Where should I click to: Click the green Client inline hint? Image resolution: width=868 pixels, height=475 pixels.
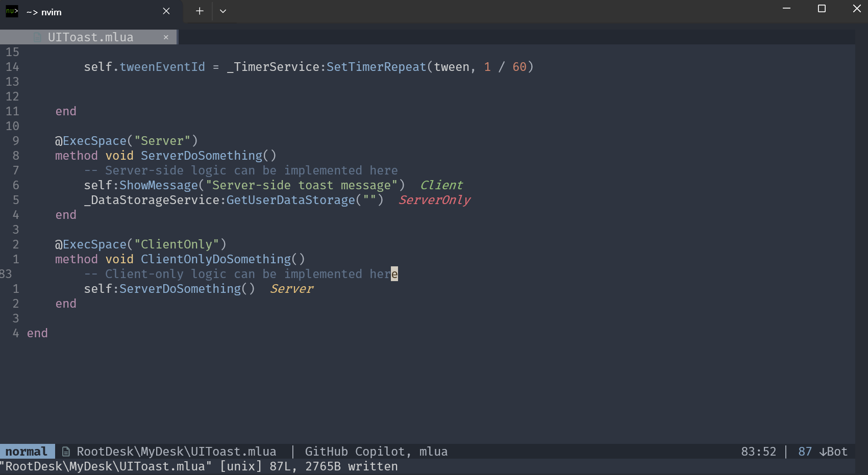coord(441,185)
